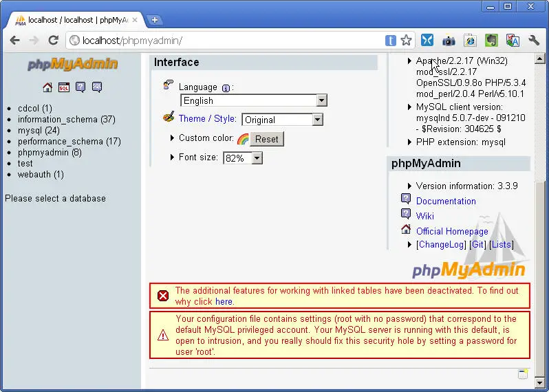
Task: Click the phpMyAdmin logo in sidebar
Action: (x=72, y=64)
